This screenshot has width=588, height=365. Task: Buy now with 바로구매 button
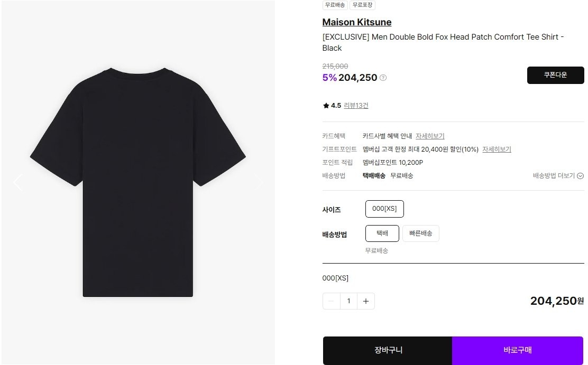click(x=518, y=350)
